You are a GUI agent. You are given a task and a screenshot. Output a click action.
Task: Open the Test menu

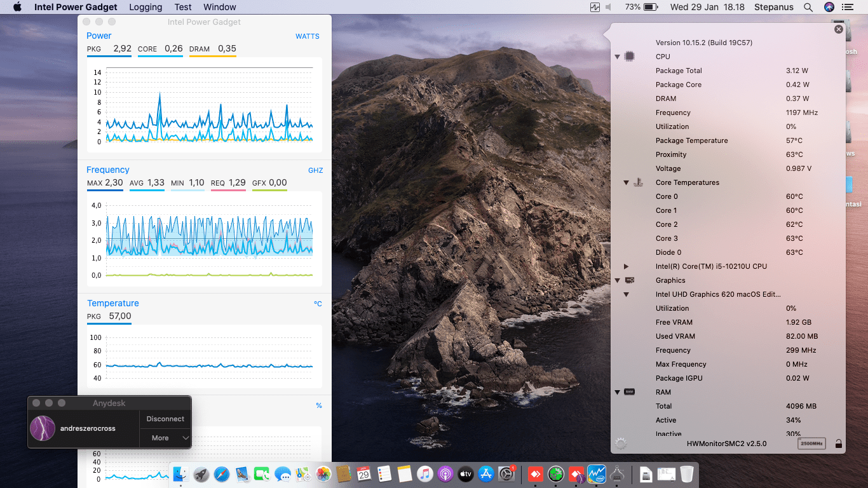click(x=183, y=7)
